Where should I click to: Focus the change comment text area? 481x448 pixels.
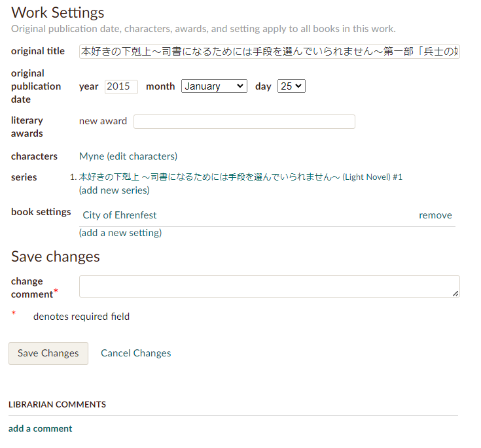269,286
